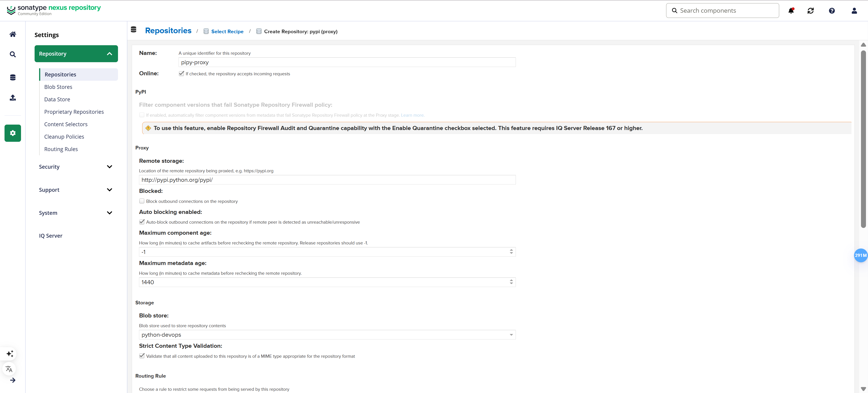
Task: Click the repositories database icon beside breadcrumb
Action: 133,29
